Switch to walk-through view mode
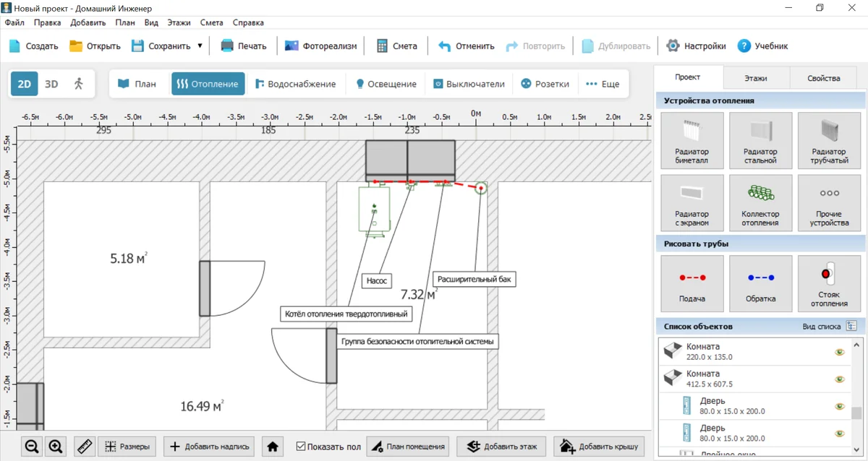868x461 pixels. (79, 84)
